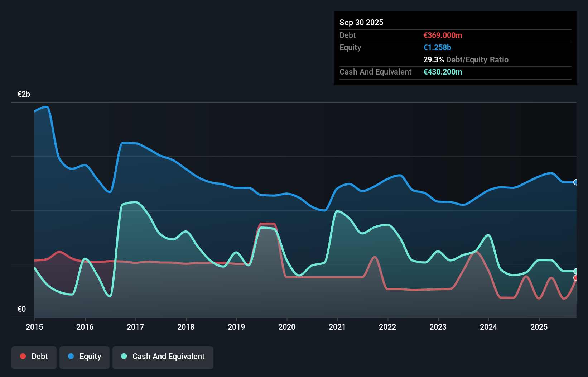Click the 2025 x-axis label

(x=539, y=327)
